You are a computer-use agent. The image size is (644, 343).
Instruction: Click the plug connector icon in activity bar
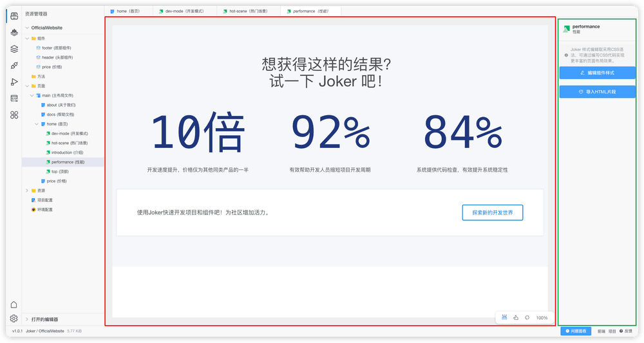14,65
